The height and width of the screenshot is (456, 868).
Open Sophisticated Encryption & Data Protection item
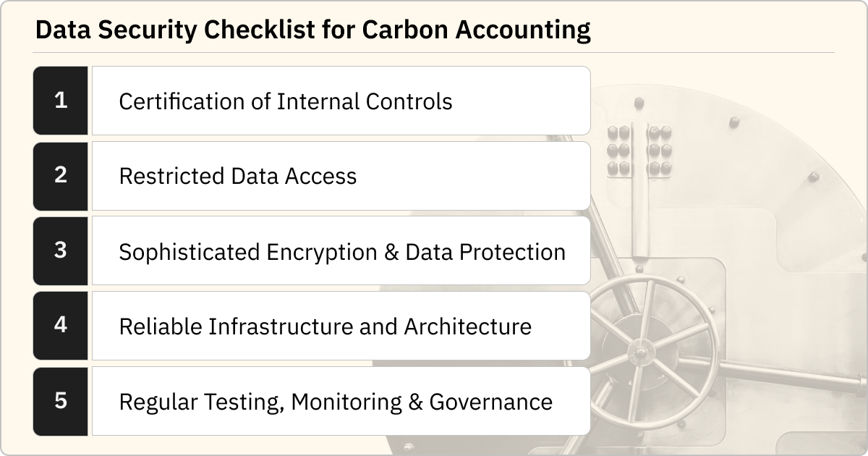341,250
